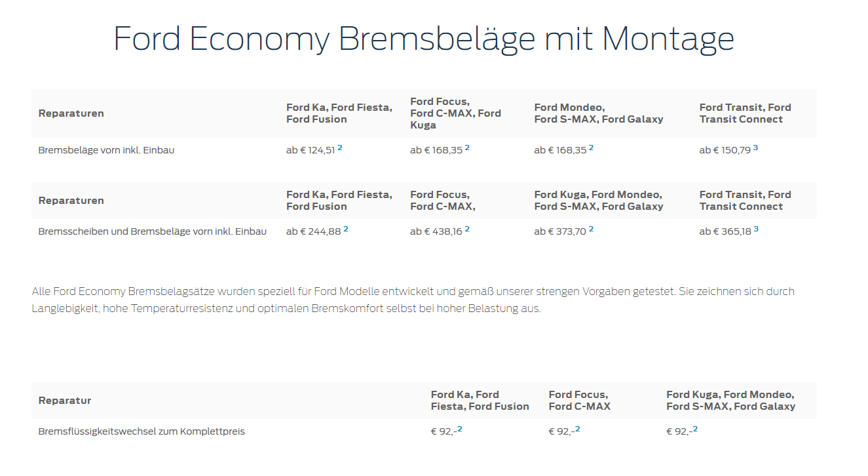Click the Bremsflüssigkeitswechsel zum Komplettpreis row label
The height and width of the screenshot is (476, 868).
(142, 431)
